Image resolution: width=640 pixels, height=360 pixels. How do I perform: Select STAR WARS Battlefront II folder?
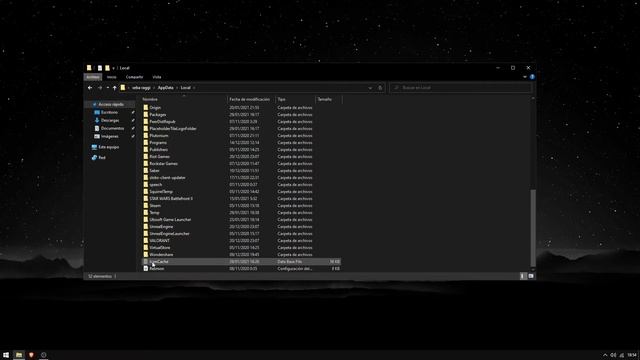tap(171, 198)
